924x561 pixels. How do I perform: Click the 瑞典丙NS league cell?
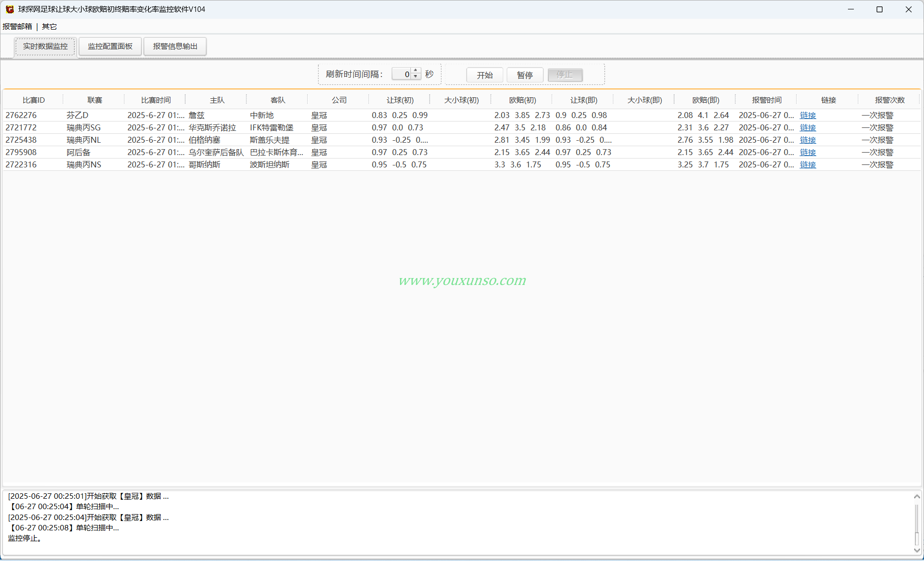point(84,165)
